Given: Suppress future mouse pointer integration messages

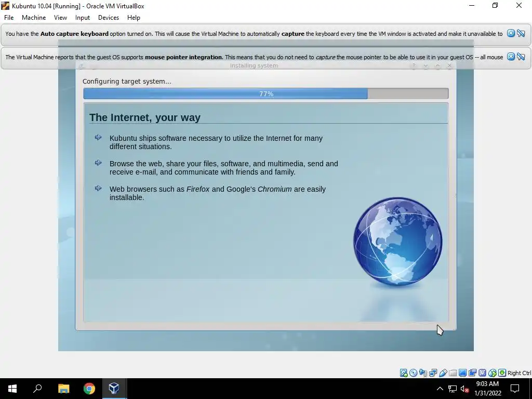Looking at the screenshot, I should tap(521, 56).
